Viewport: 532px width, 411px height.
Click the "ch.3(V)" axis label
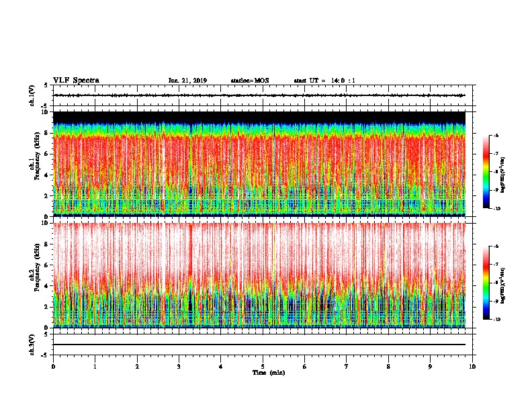coord(32,345)
